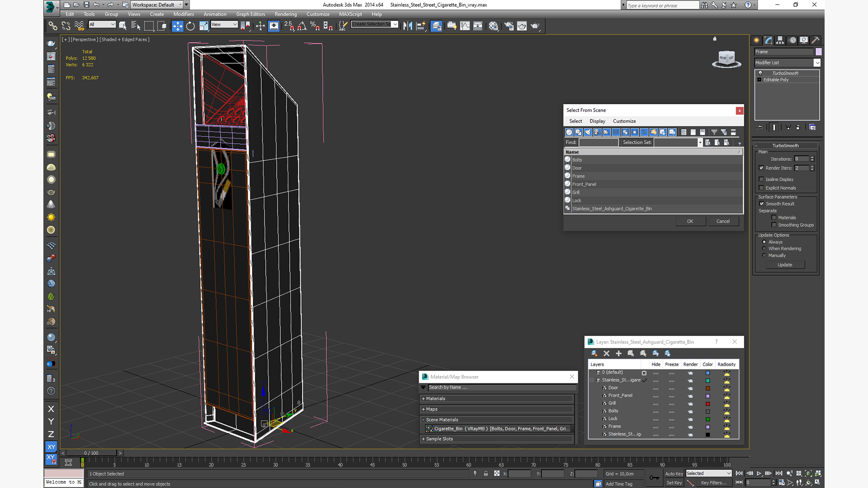This screenshot has height=488, width=868.
Task: Check Separate by Smoothing Groups checkbox
Action: [774, 225]
